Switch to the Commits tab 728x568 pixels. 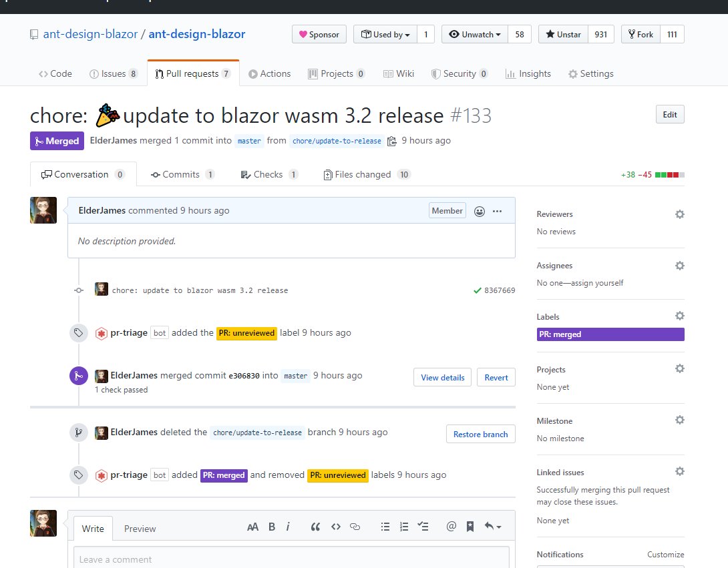pos(182,174)
